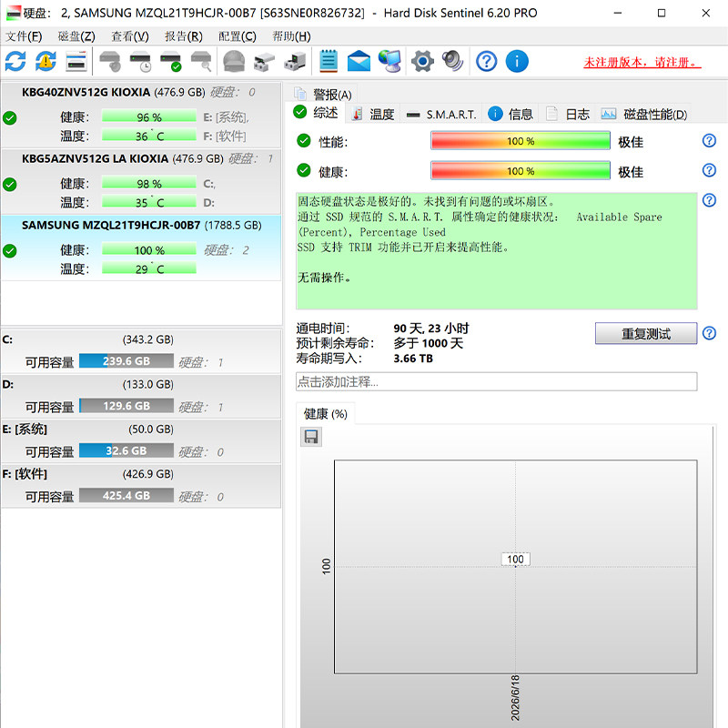728x728 pixels.
Task: Click the 健康 100 % gradient bar in overview
Action: pyautogui.click(x=521, y=171)
